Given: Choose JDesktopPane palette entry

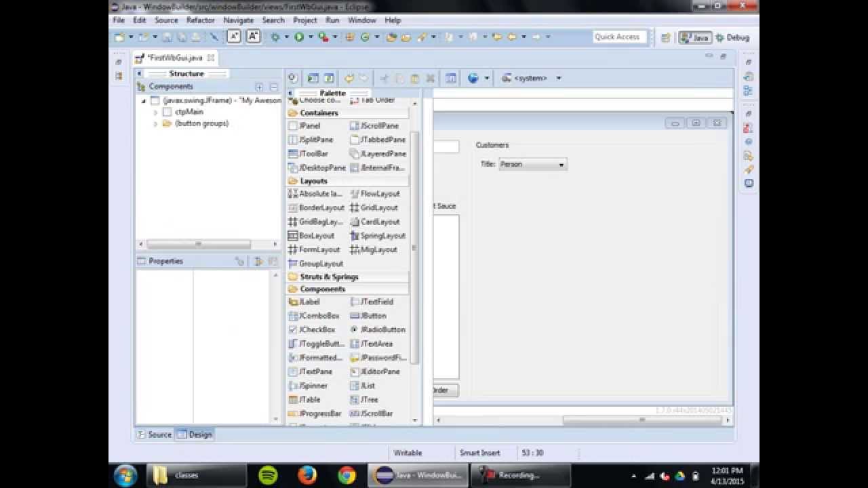Looking at the screenshot, I should [x=317, y=167].
